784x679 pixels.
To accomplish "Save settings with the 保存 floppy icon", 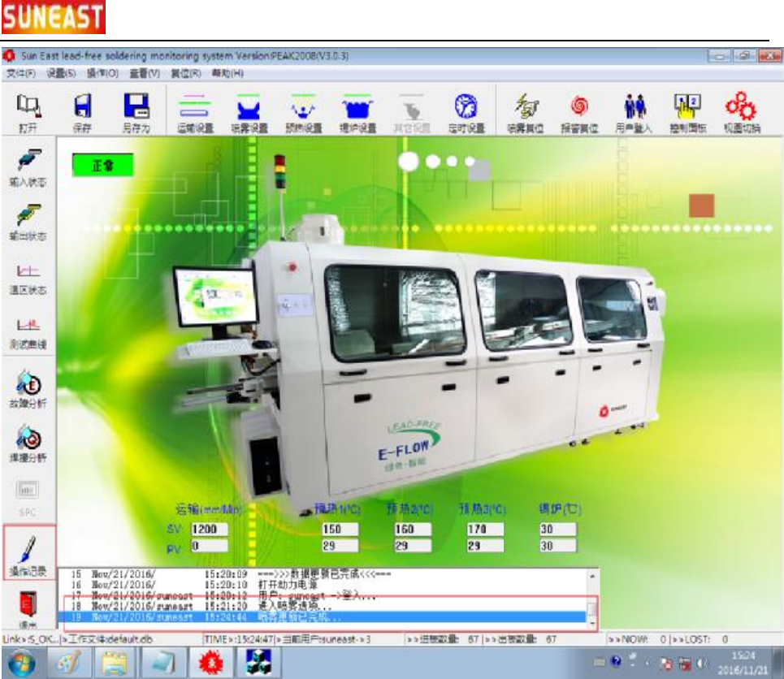I will (83, 113).
